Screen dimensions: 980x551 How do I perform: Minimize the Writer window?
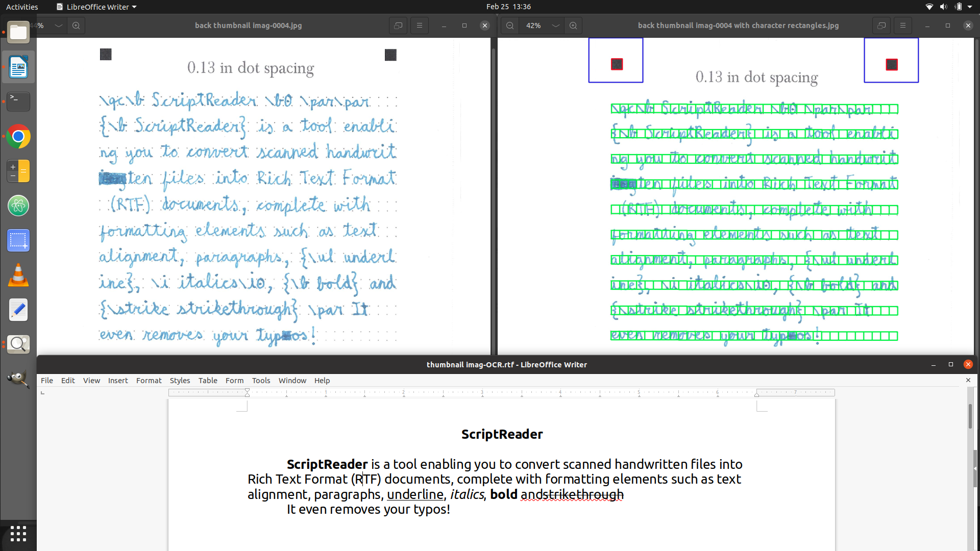pyautogui.click(x=934, y=365)
